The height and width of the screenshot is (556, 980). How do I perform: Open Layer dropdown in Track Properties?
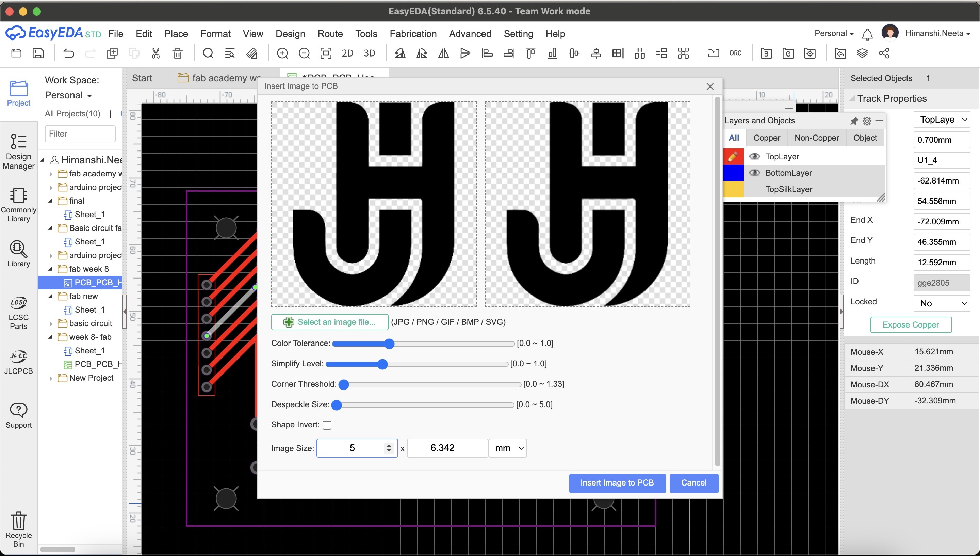click(942, 120)
